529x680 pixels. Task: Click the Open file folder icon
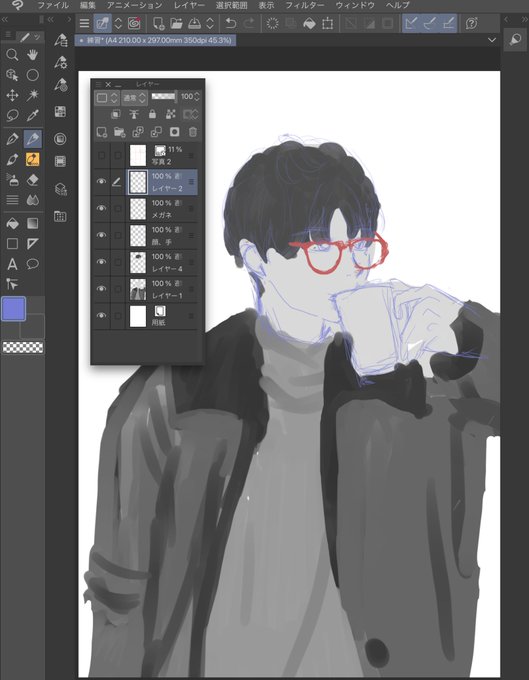coord(176,23)
